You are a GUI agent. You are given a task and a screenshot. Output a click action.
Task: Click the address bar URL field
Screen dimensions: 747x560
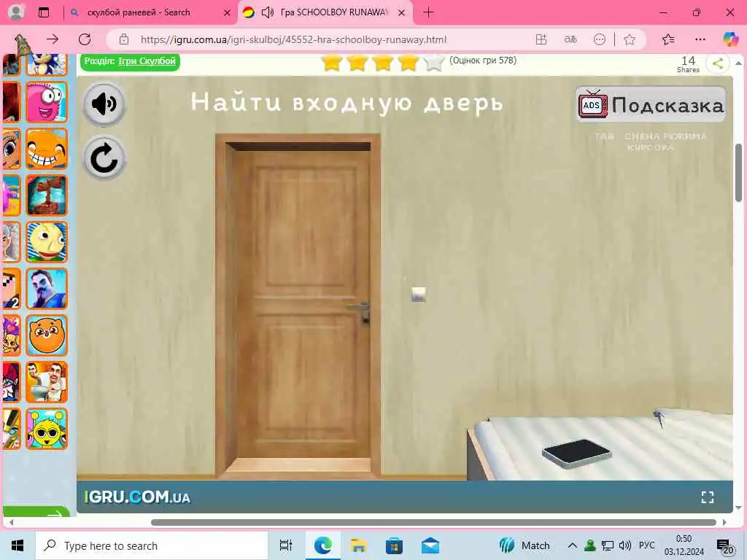293,39
